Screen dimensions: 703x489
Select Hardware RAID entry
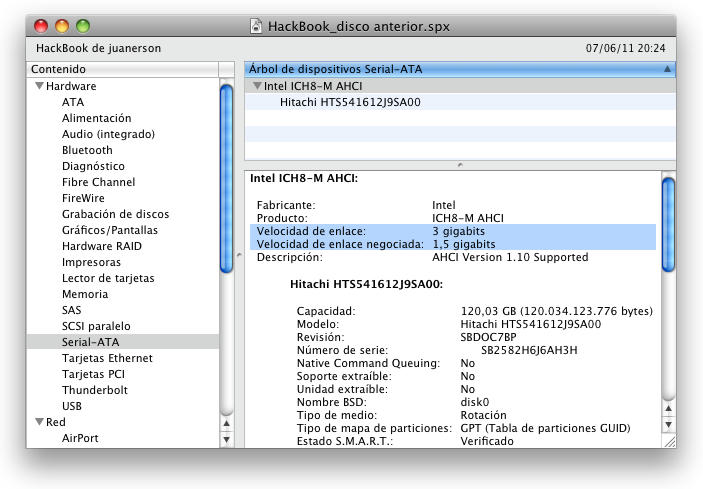tap(102, 246)
